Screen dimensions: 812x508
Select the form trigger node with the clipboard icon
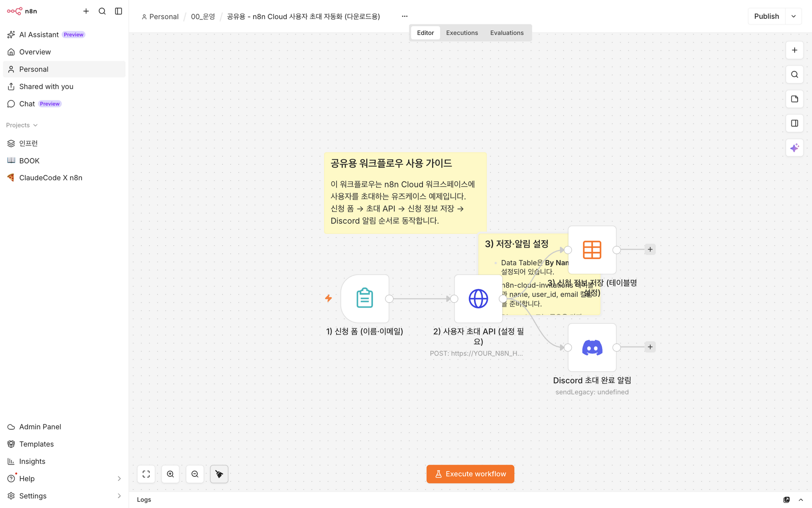point(365,298)
